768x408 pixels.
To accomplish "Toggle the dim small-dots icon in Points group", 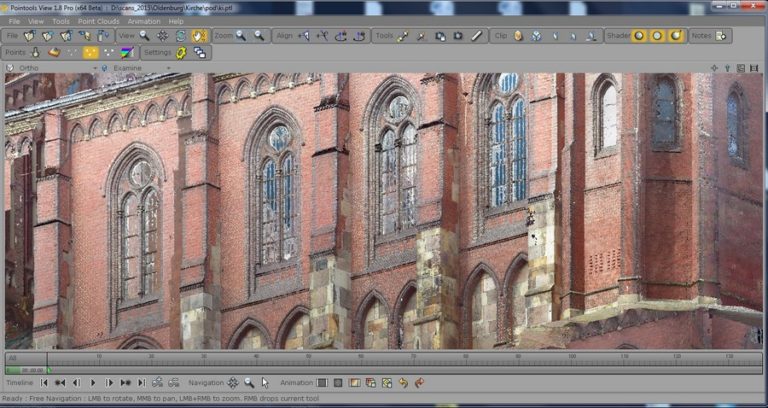I will click(72, 52).
